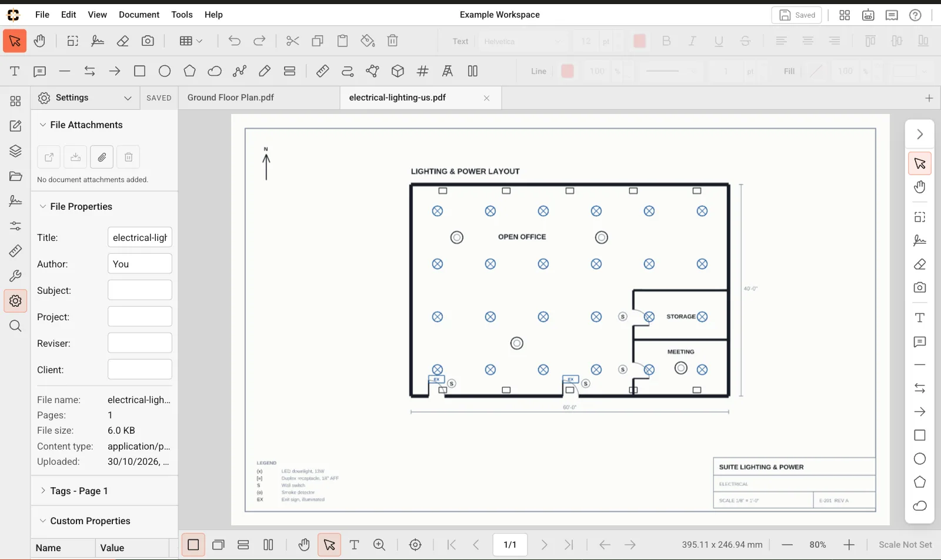The width and height of the screenshot is (941, 560).
Task: Open the table tool dropdown arrow
Action: [199, 41]
